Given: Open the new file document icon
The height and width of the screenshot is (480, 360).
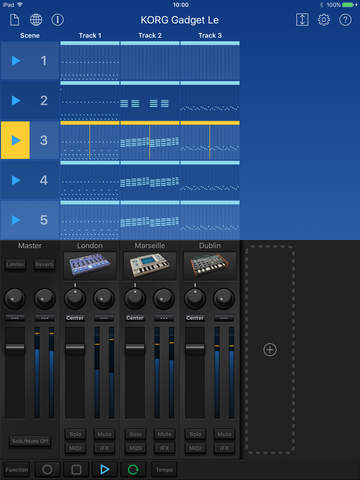Looking at the screenshot, I should pos(14,20).
